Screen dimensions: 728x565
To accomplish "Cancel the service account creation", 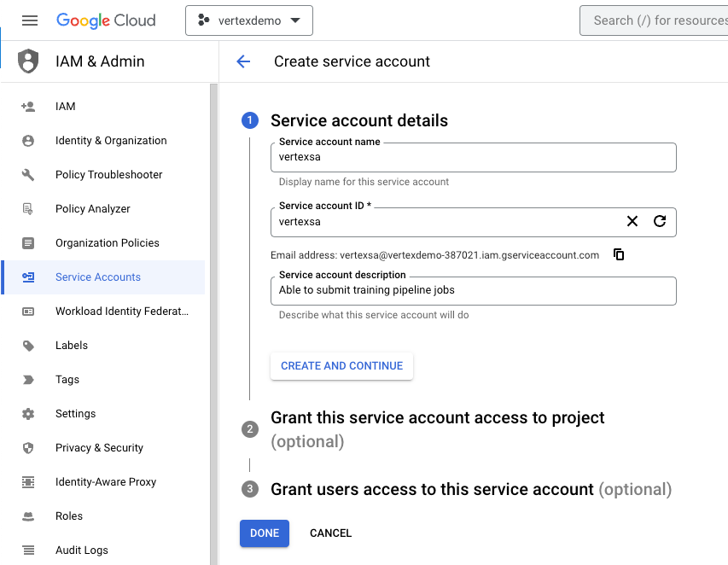I will tap(330, 533).
